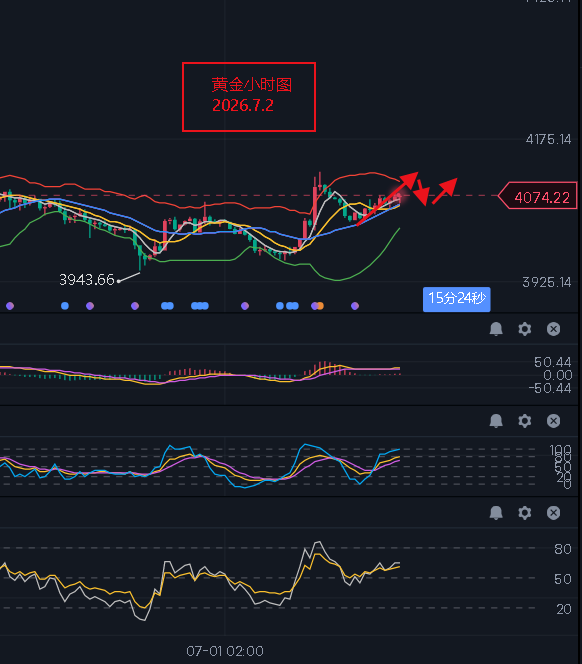
Task: Click the 15分24秒 countdown badge
Action: tap(457, 299)
